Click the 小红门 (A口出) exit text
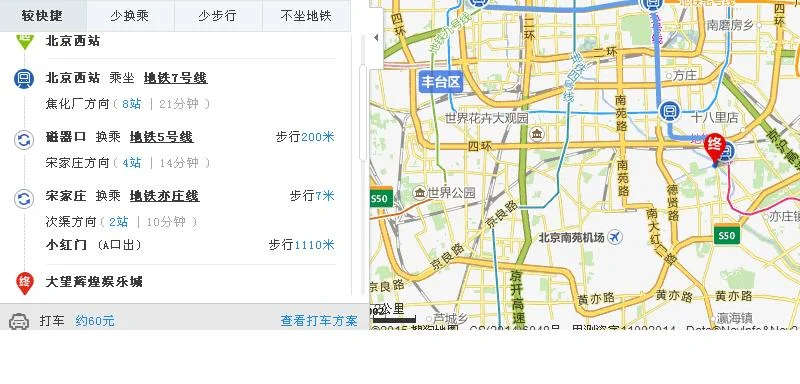This screenshot has width=800, height=384. [93, 245]
